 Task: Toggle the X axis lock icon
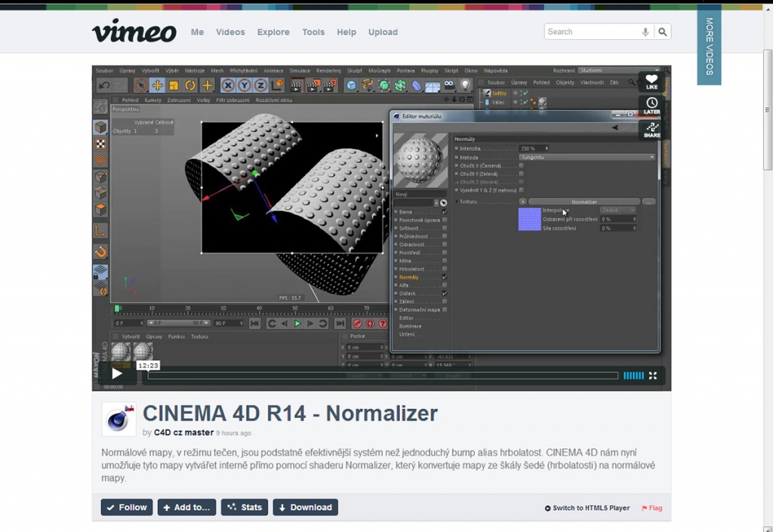click(x=228, y=85)
